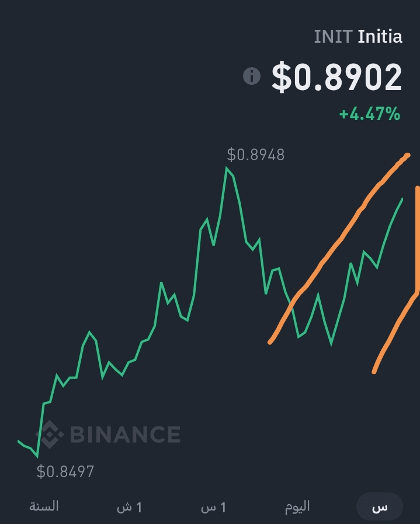The width and height of the screenshot is (420, 524).
Task: Click the Initia coin name
Action: pos(380,36)
